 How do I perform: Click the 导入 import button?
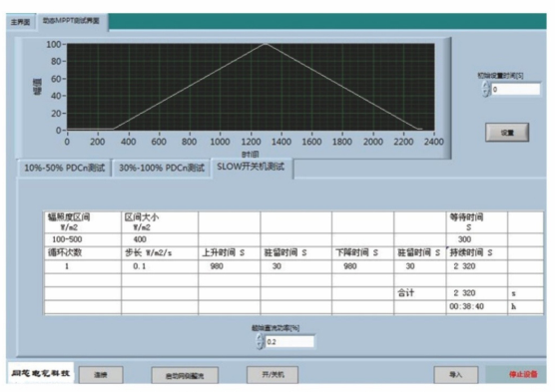coord(456,375)
